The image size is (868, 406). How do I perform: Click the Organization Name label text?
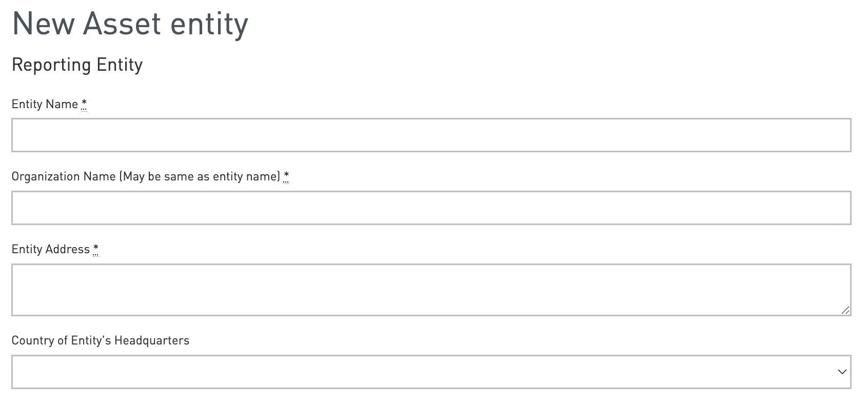(x=64, y=176)
